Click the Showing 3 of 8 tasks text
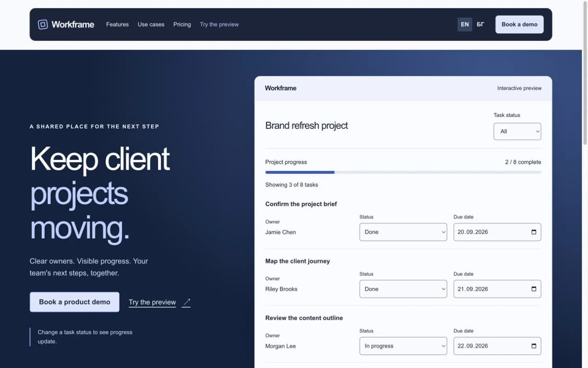This screenshot has width=588, height=368. [292, 185]
